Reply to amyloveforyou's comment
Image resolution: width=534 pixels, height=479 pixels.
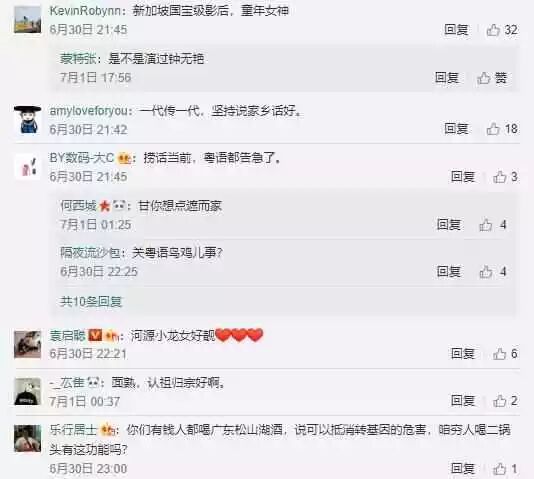click(x=456, y=129)
